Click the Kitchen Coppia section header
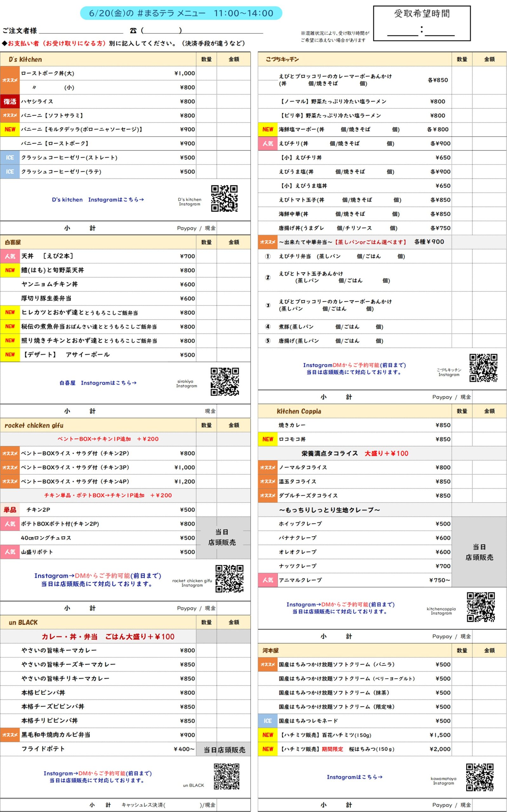The height and width of the screenshot is (812, 507). [355, 411]
